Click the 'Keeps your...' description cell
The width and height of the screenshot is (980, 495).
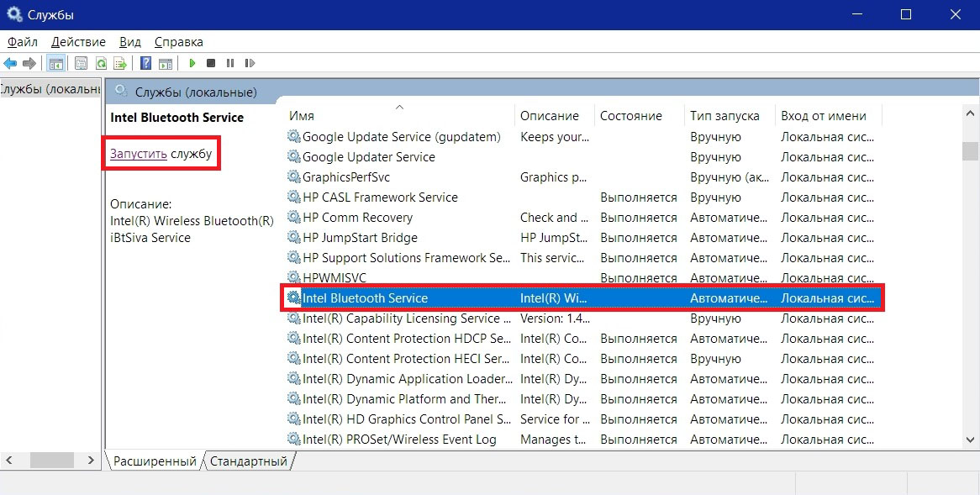click(555, 137)
